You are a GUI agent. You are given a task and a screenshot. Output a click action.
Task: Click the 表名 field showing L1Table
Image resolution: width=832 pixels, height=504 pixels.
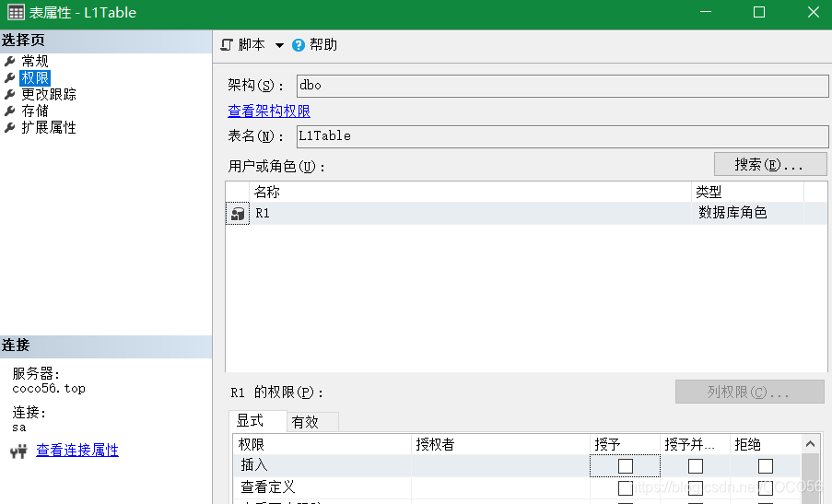[x=562, y=137]
